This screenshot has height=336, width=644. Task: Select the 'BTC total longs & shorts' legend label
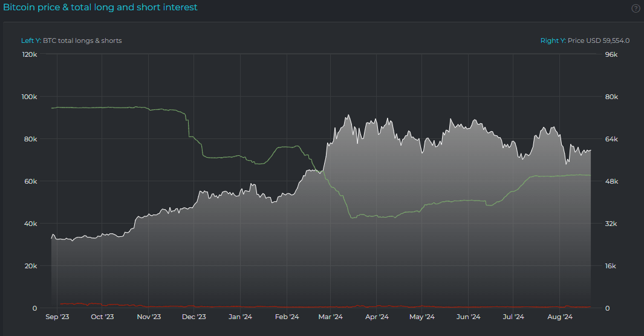click(82, 40)
